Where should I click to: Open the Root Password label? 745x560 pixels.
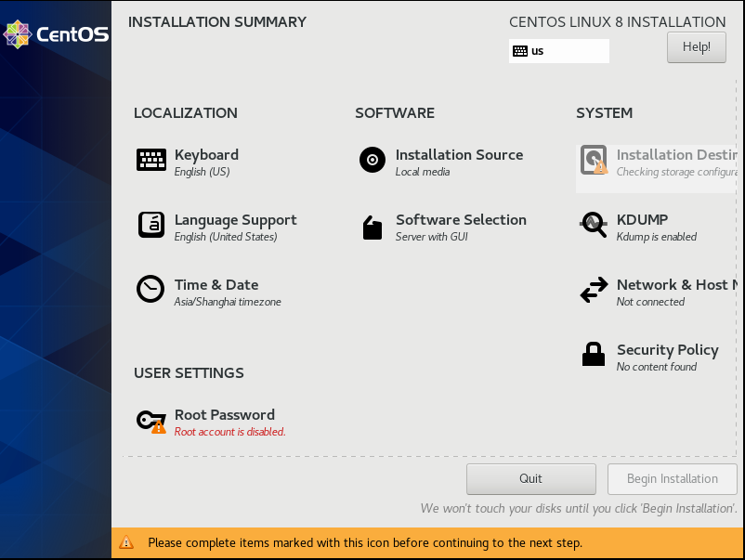[x=224, y=414]
